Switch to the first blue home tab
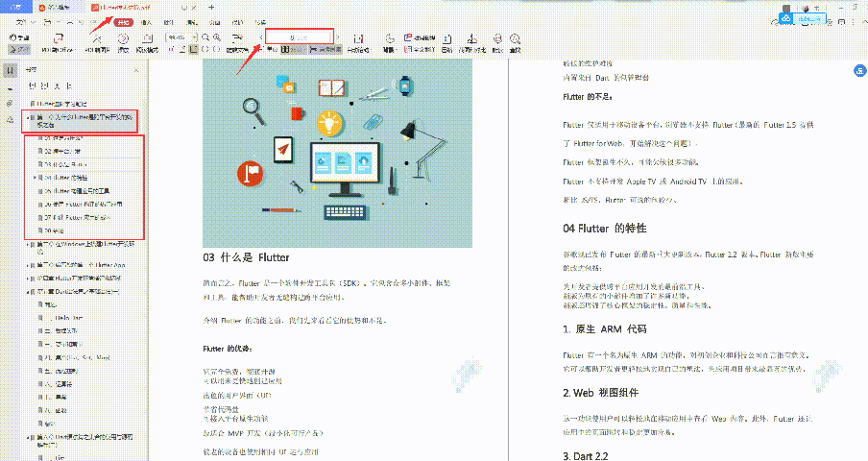 [x=15, y=7]
